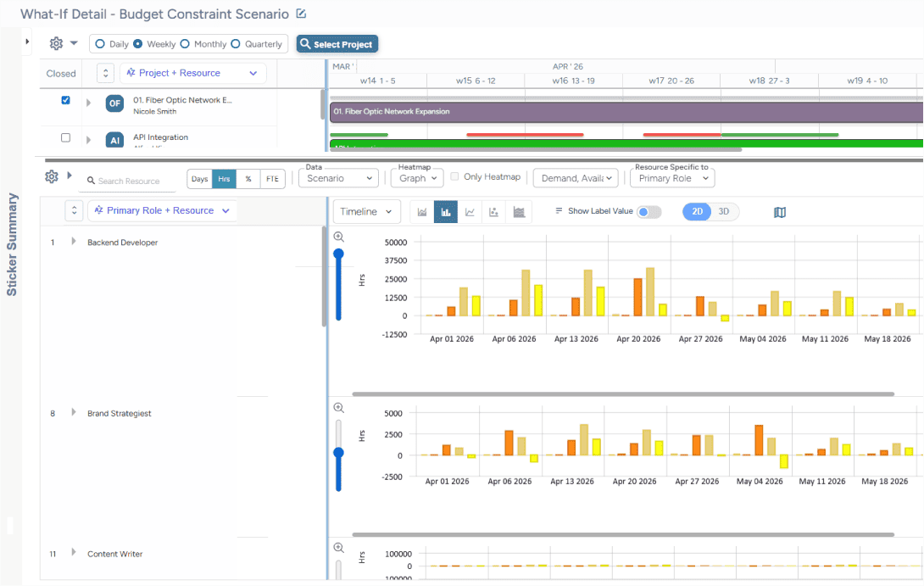Open the Heatmap Graph dropdown

coord(417,178)
